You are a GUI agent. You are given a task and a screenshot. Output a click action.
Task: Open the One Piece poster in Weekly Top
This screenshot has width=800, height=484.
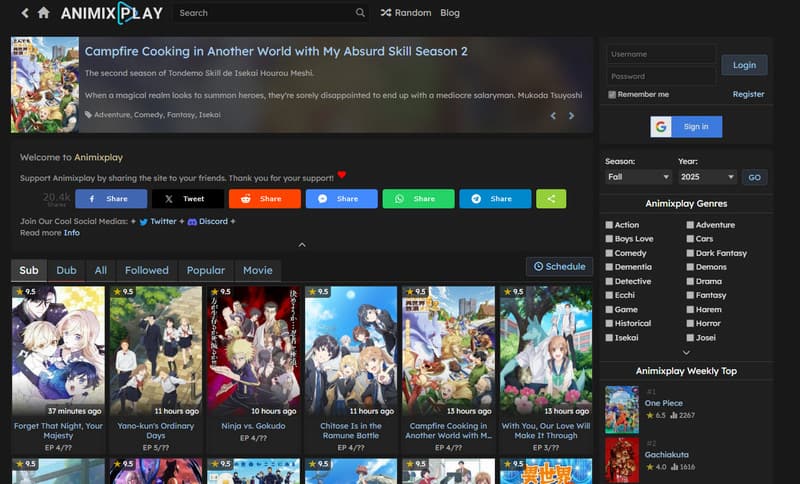click(622, 410)
